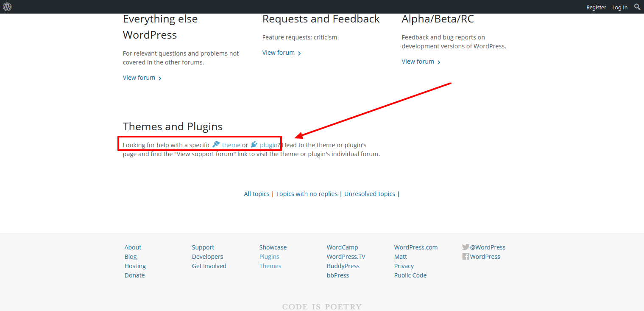Open BuddyPress in the footer
The image size is (644, 311).
click(343, 266)
